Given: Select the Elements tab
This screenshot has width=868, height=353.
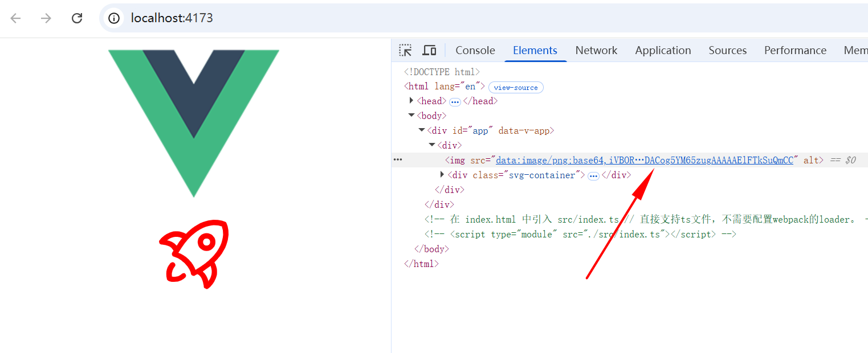Looking at the screenshot, I should pos(535,50).
